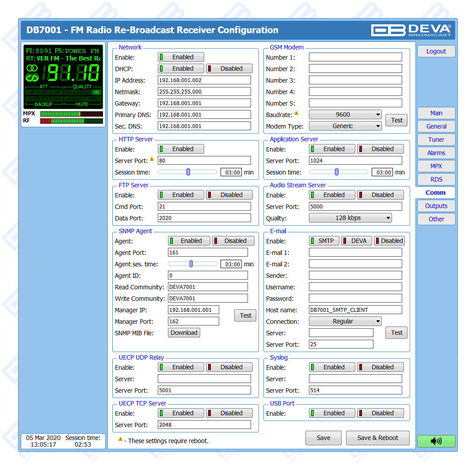Image resolution: width=476 pixels, height=470 pixels.
Task: Download the SNMP MIB file
Action: click(184, 333)
